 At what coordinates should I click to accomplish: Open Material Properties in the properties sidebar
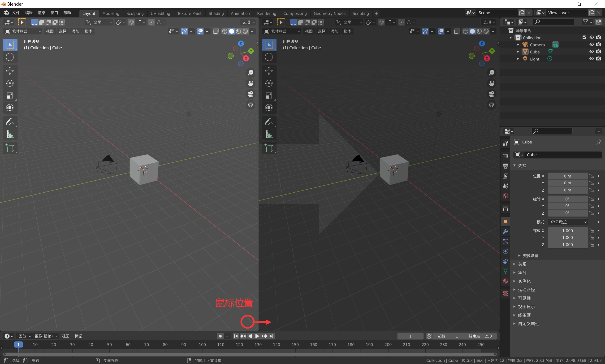click(x=505, y=281)
